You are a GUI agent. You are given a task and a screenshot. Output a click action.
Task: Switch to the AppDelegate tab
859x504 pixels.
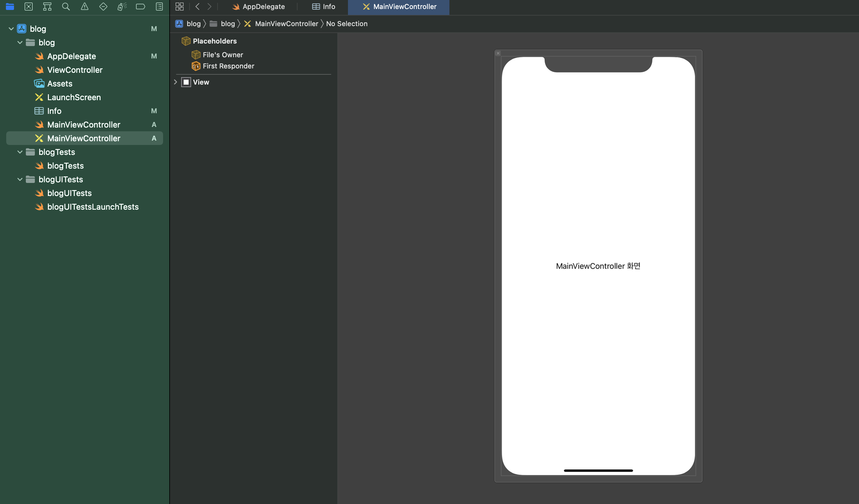(x=258, y=7)
